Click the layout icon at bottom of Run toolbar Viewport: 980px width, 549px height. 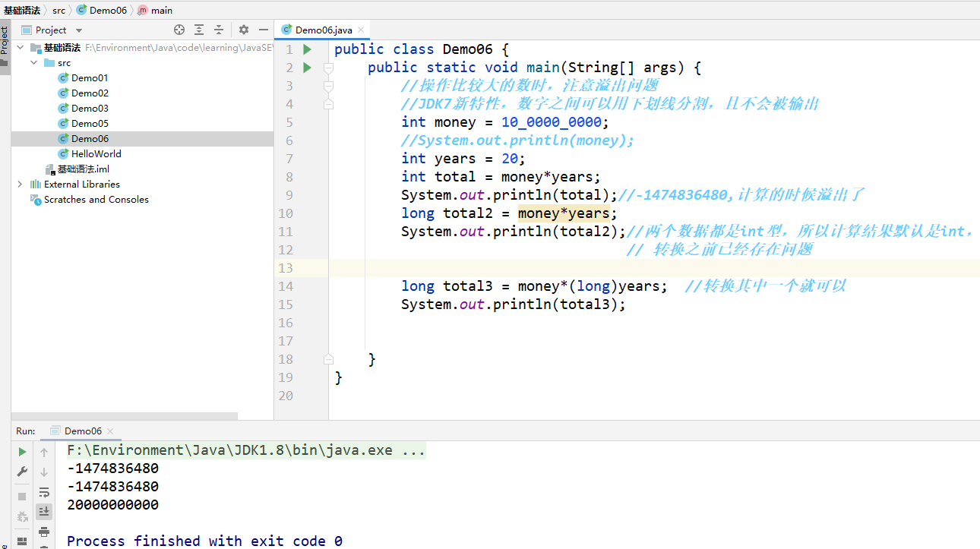click(22, 541)
